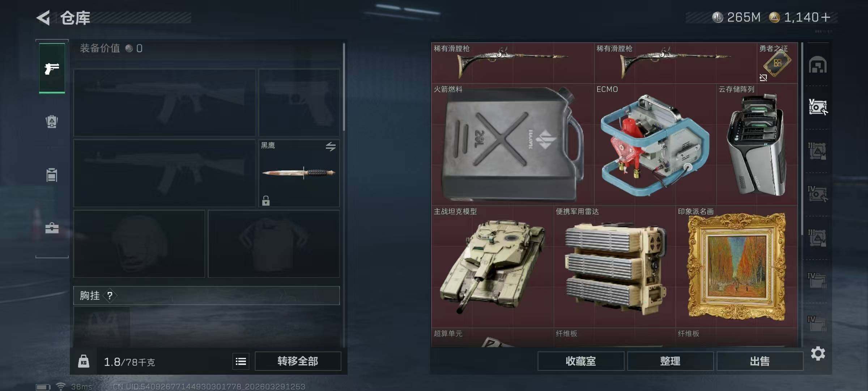
Task: Click the swap arrows on 黑鹰 knife slot
Action: click(x=331, y=147)
